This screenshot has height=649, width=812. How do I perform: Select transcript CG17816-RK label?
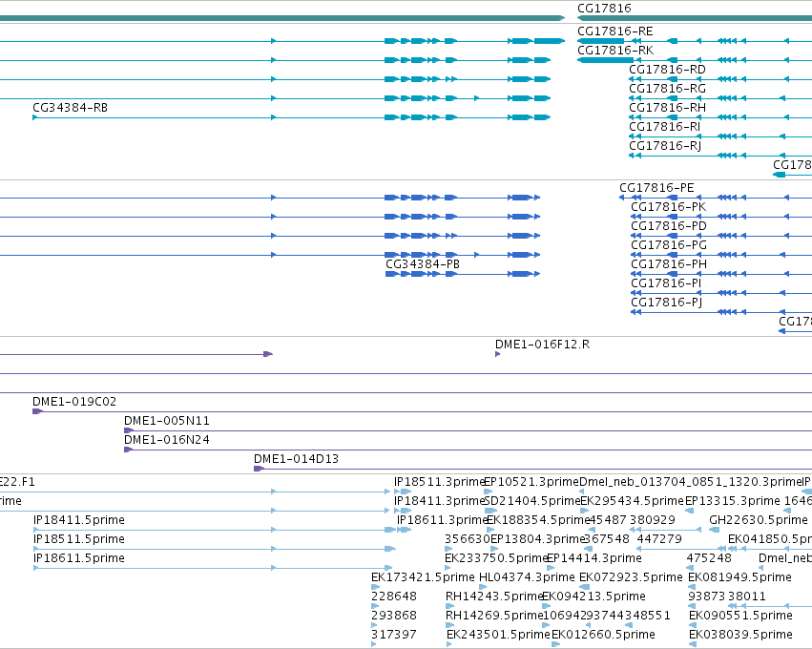coord(615,51)
